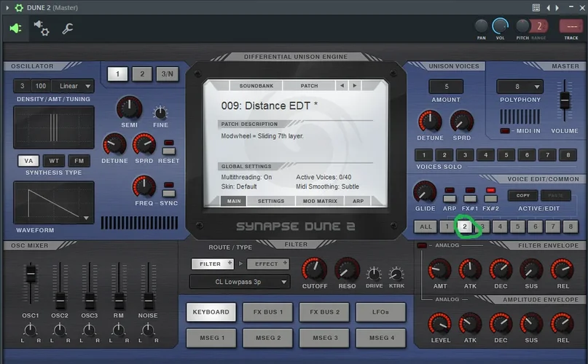Image resolution: width=588 pixels, height=364 pixels.
Task: Click the master VOLUME slider
Action: (x=564, y=102)
